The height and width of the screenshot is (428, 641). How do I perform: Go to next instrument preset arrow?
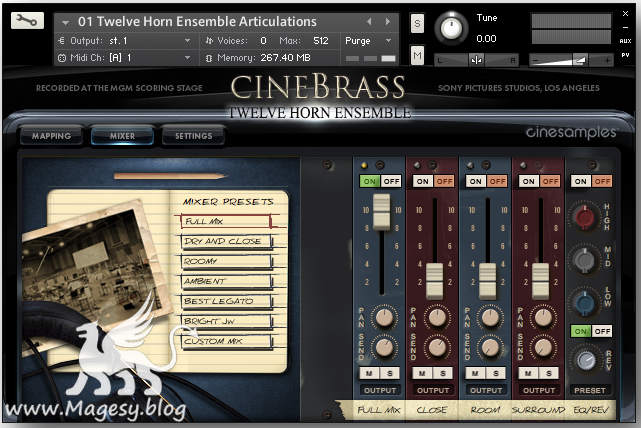(388, 21)
